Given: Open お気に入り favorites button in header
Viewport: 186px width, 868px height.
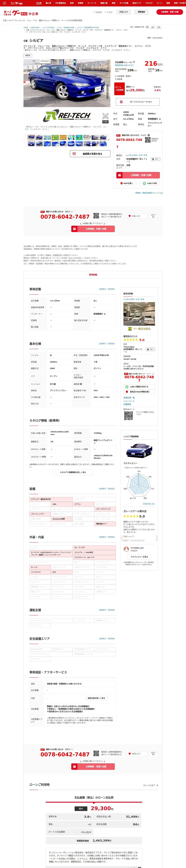Looking at the screenshot, I should click(x=124, y=12).
